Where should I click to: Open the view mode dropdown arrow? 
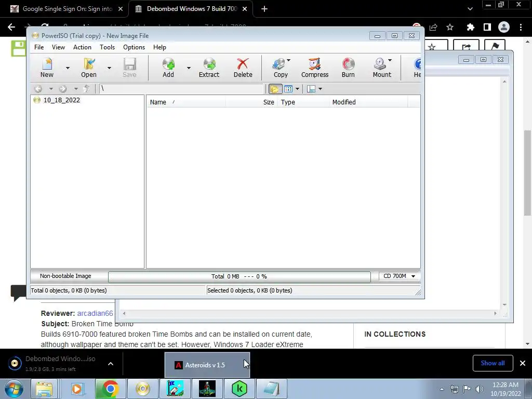click(298, 89)
